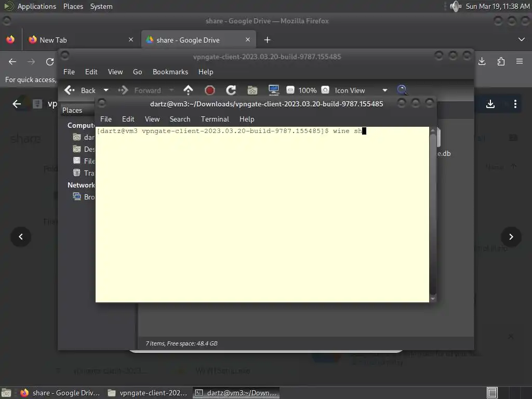Open terminal's Help menu

[x=247, y=119]
